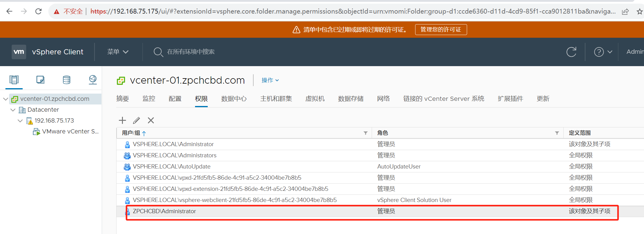Open the 网络 tab
This screenshot has width=644, height=234.
coord(383,99)
